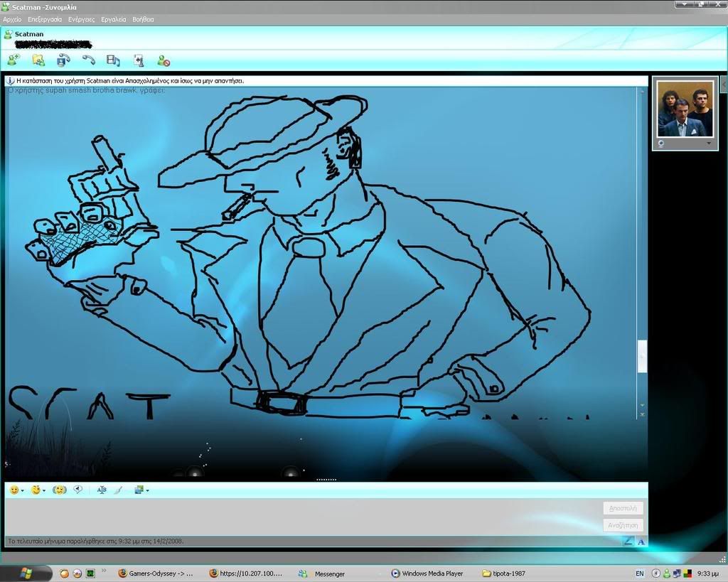Click the phone call icon
728x582 pixels.
88,60
